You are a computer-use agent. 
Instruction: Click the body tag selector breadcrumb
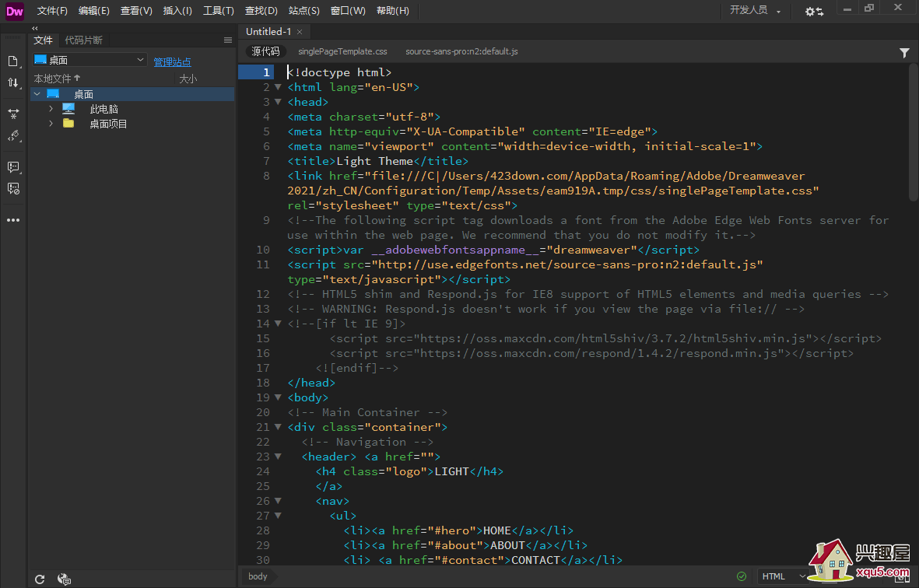pyautogui.click(x=258, y=576)
